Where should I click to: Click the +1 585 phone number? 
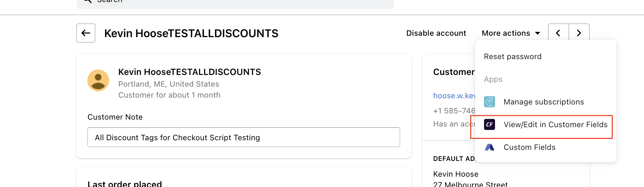tap(454, 111)
